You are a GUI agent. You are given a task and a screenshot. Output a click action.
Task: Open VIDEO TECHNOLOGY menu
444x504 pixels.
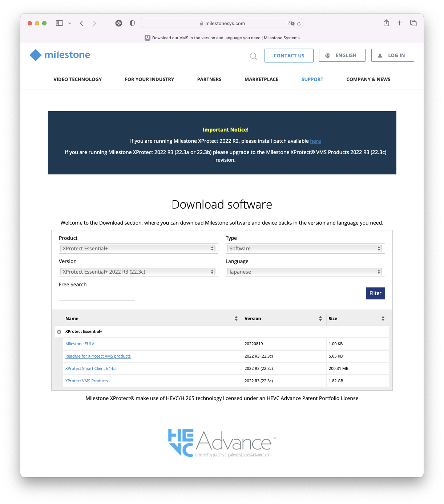[x=78, y=79]
